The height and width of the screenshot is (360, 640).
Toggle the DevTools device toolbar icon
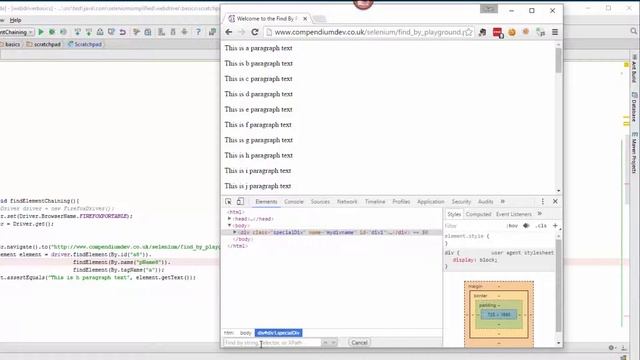point(240,201)
